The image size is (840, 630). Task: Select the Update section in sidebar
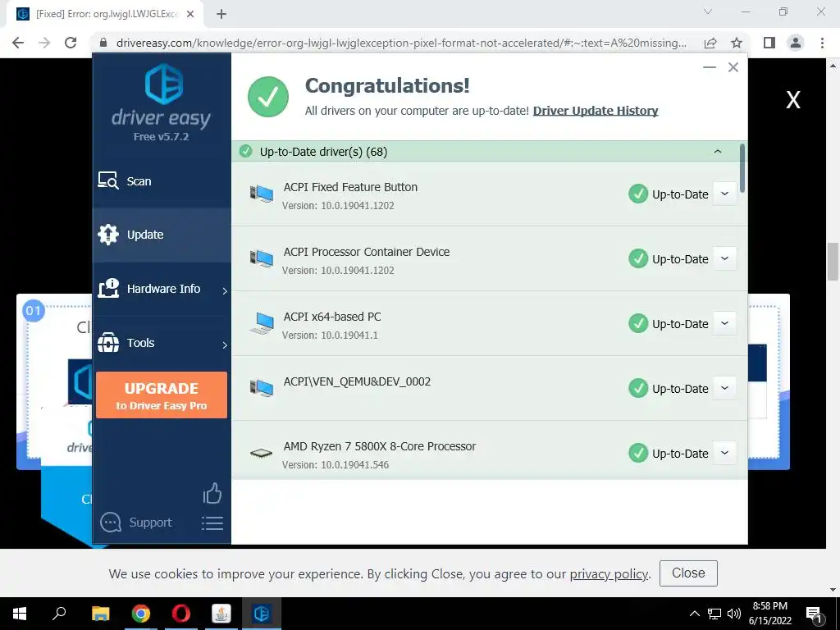coord(162,235)
